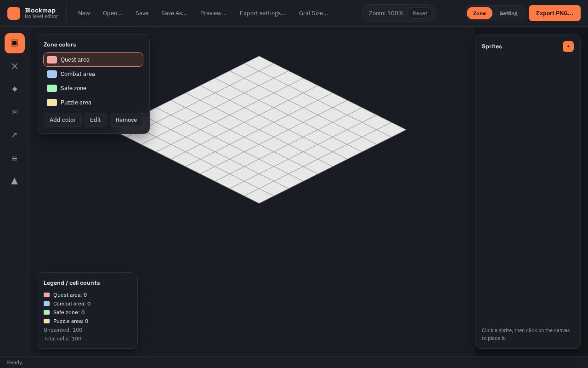
Task: Click the Legend / cell counts heading
Action: (72, 283)
